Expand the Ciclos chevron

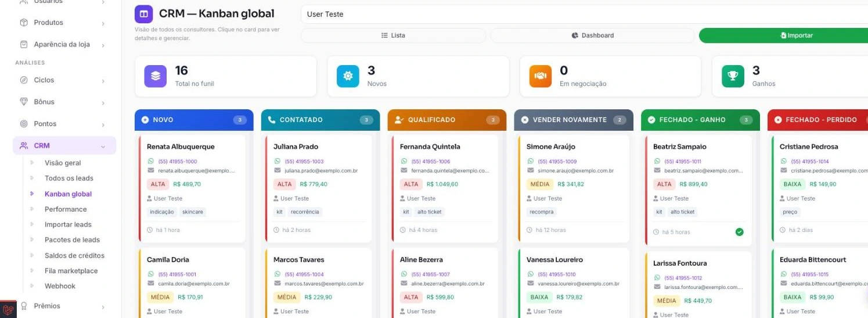(x=103, y=81)
